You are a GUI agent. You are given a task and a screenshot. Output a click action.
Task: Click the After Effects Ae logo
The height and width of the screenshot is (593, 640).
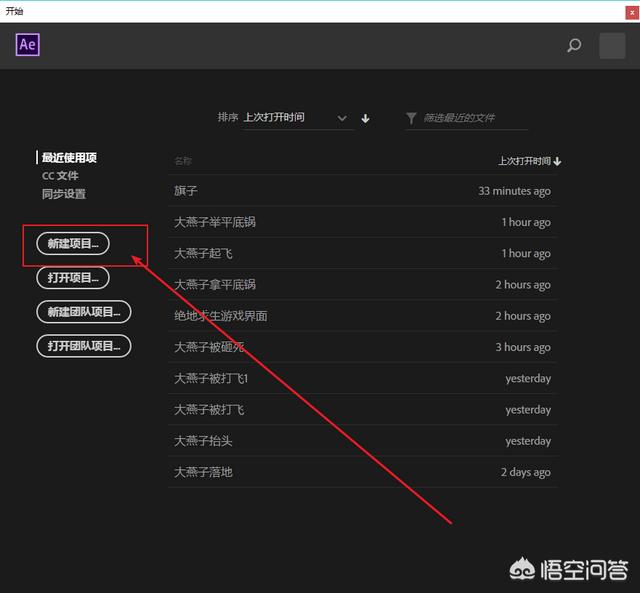[x=28, y=45]
